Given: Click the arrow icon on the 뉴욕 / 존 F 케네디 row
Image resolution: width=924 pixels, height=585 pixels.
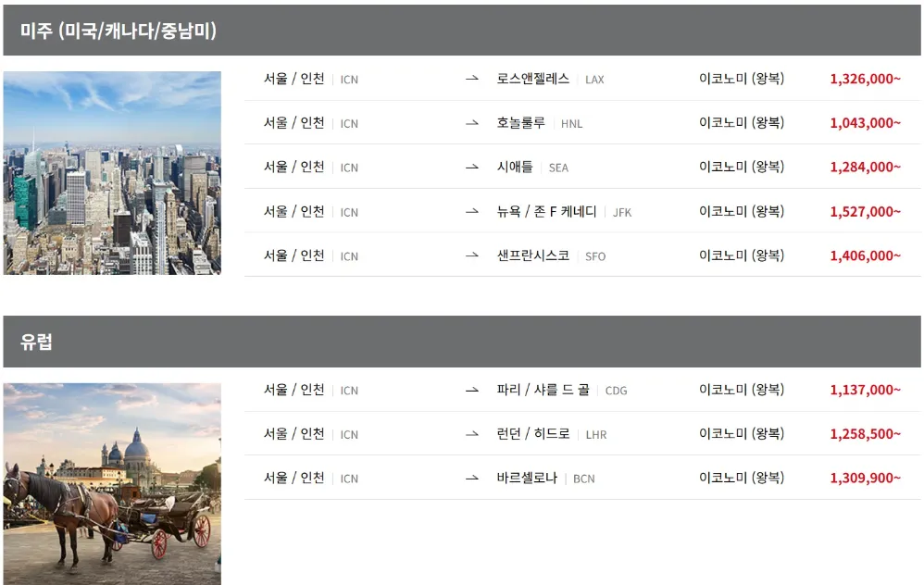Looking at the screenshot, I should (x=472, y=212).
